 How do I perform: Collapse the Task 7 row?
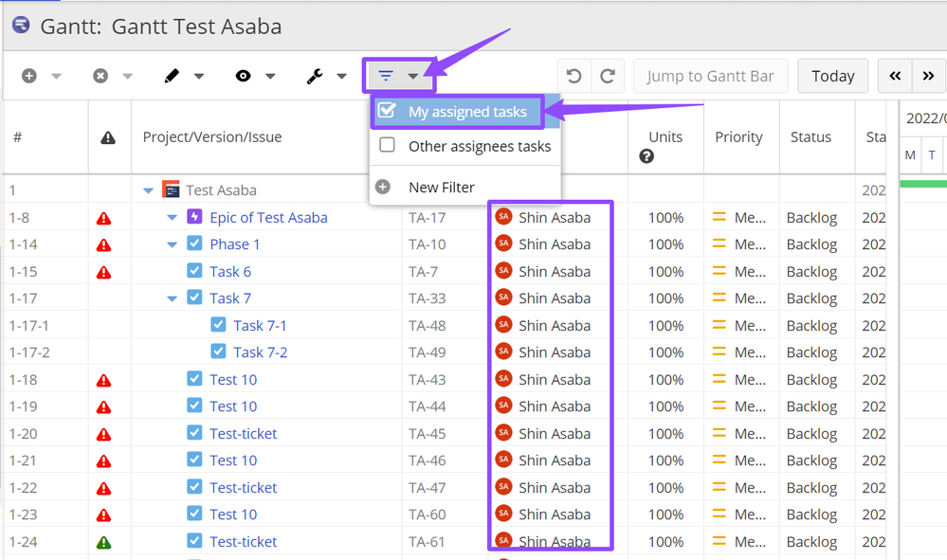click(173, 298)
